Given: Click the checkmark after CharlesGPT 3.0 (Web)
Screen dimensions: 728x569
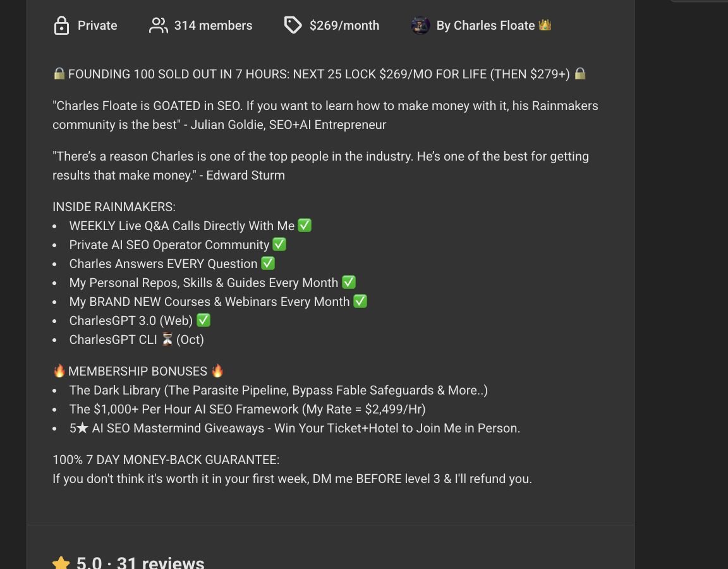Looking at the screenshot, I should [203, 321].
